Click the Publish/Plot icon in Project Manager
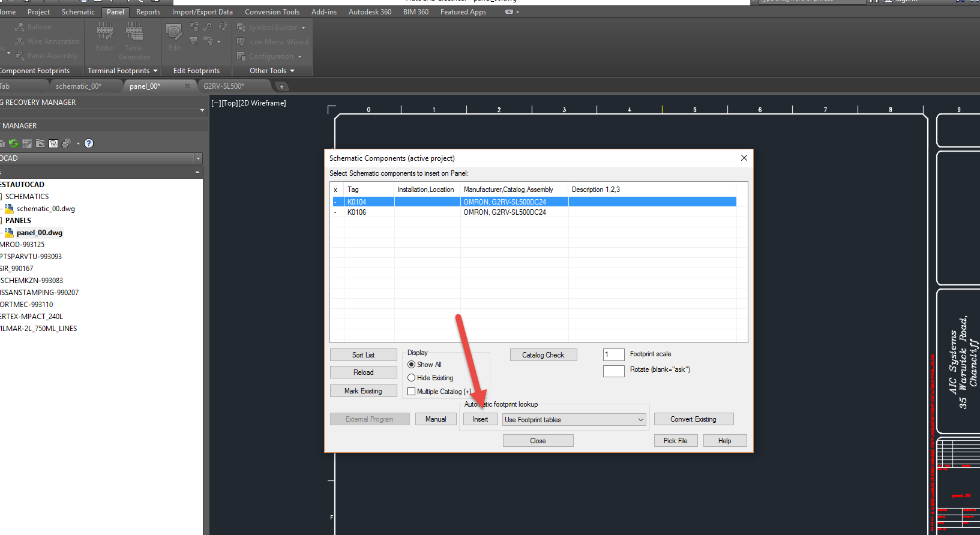Viewport: 980px width, 535px height. pos(66,143)
